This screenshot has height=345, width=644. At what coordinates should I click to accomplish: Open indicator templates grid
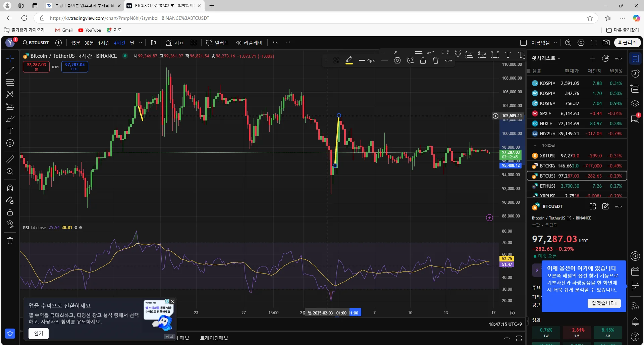pos(194,43)
